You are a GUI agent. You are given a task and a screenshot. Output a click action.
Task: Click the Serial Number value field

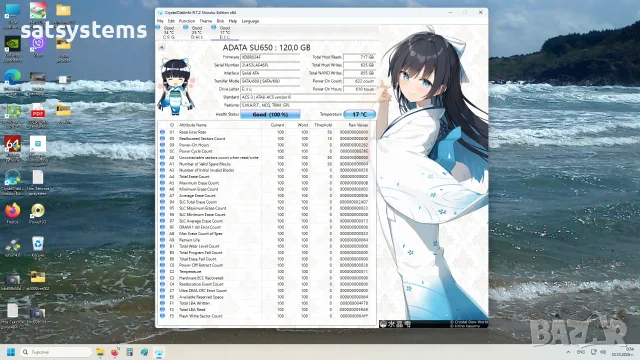coord(270,65)
